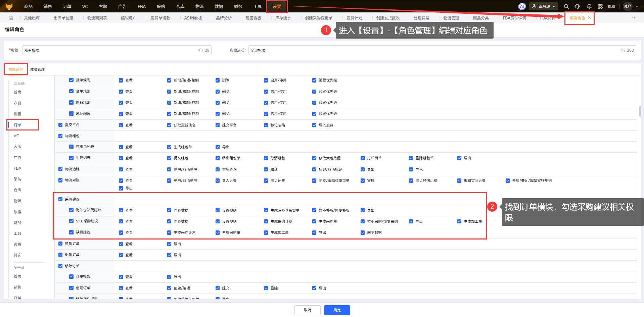This screenshot has height=317, width=644.
Task: Click the 角色 name input field
Action: (117, 50)
